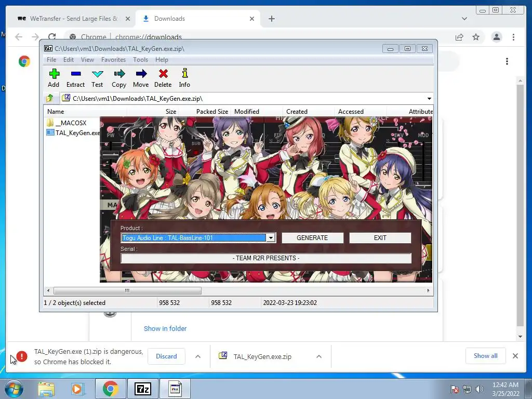The height and width of the screenshot is (399, 532).
Task: Click the Downloads page vertical scrollbar
Action: coord(520,205)
